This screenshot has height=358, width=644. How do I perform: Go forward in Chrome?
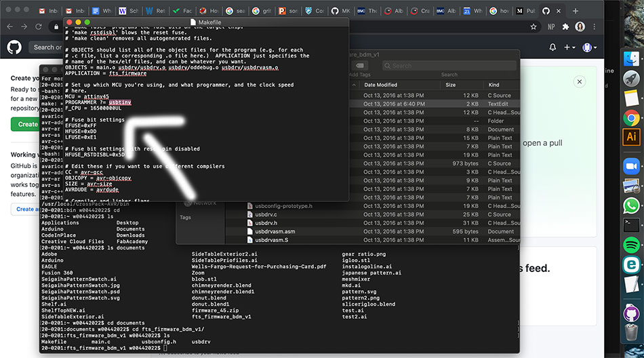[24, 26]
